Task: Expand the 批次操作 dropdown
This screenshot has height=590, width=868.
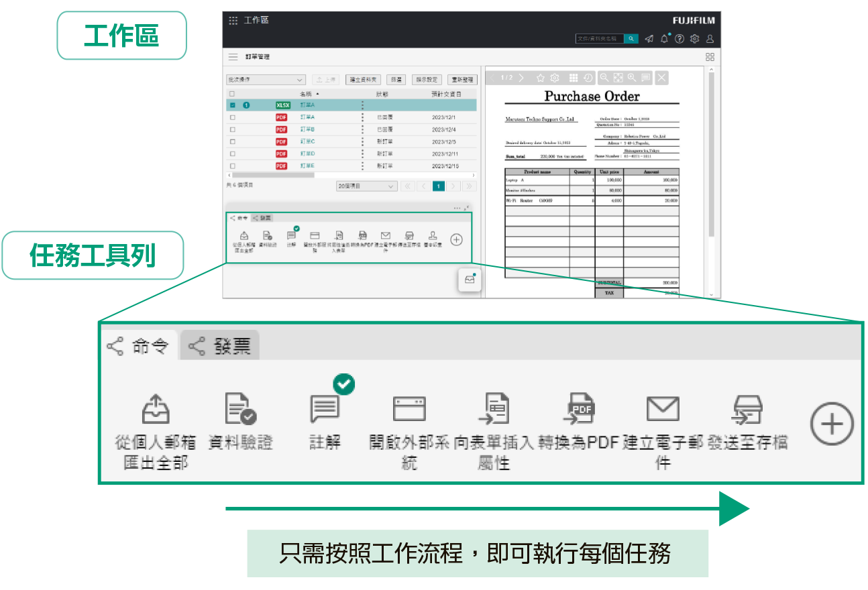Action: (266, 80)
